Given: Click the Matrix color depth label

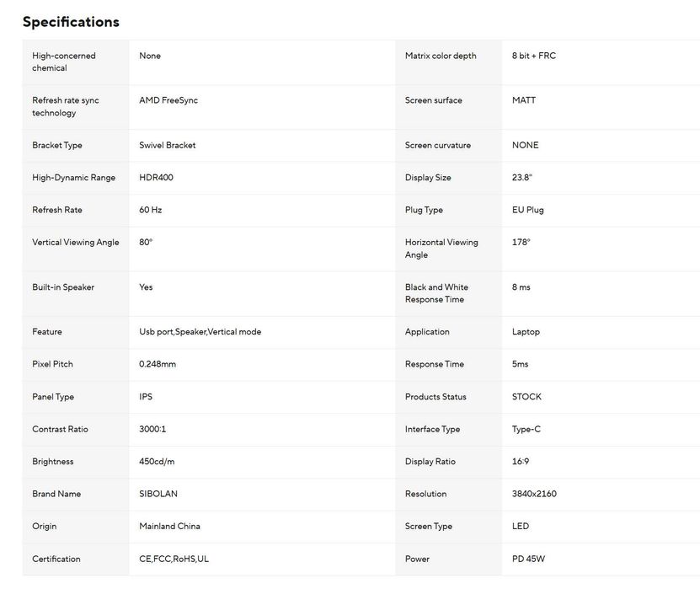Looking at the screenshot, I should click(x=441, y=56).
